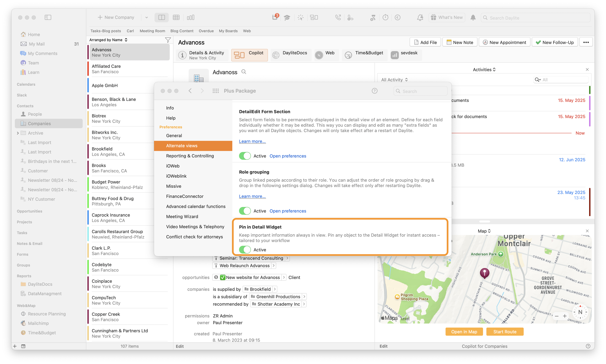Open preferences link for Role grouping
Screen dimensions: 606x364
point(288,211)
